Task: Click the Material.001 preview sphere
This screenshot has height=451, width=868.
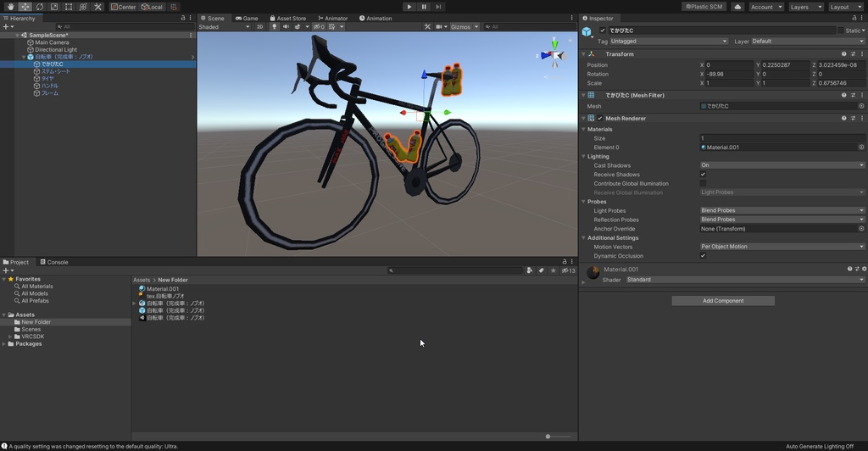Action: click(x=593, y=272)
